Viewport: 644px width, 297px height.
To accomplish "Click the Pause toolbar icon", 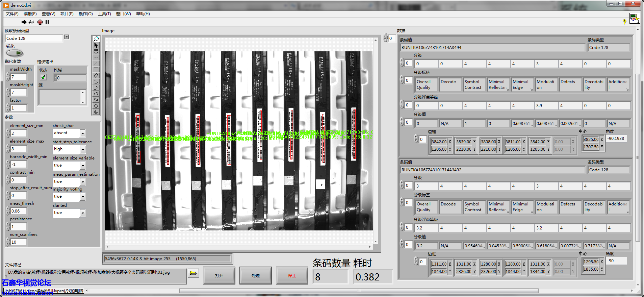I will [x=47, y=22].
